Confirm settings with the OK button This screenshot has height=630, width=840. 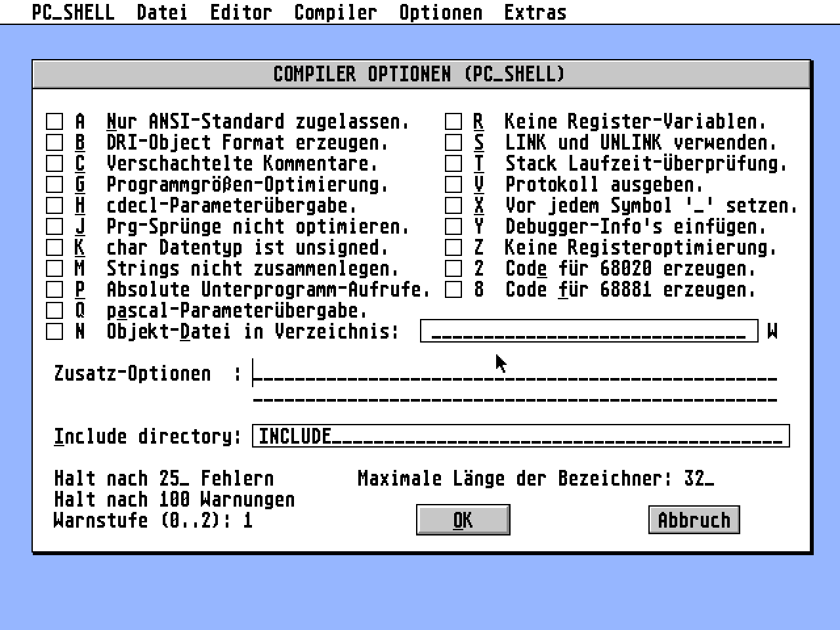click(x=463, y=520)
